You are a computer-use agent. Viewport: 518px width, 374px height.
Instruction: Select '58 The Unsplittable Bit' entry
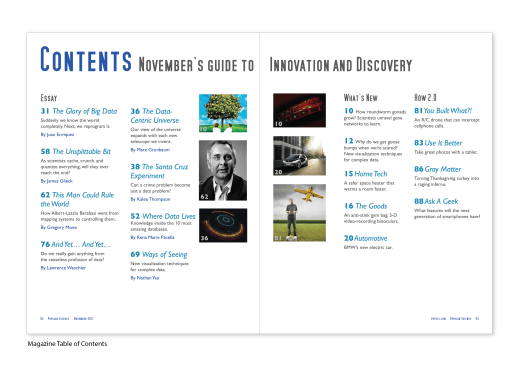76,151
